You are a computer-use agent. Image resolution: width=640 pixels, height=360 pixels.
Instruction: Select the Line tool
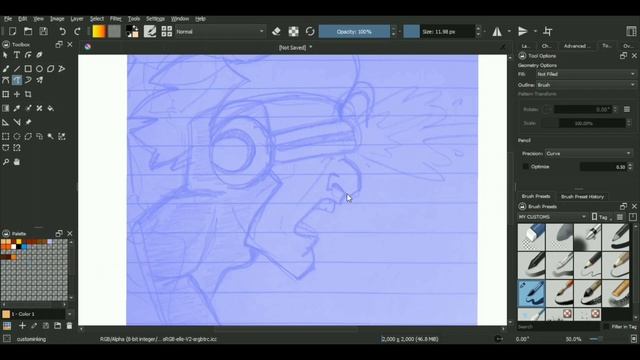pyautogui.click(x=17, y=69)
